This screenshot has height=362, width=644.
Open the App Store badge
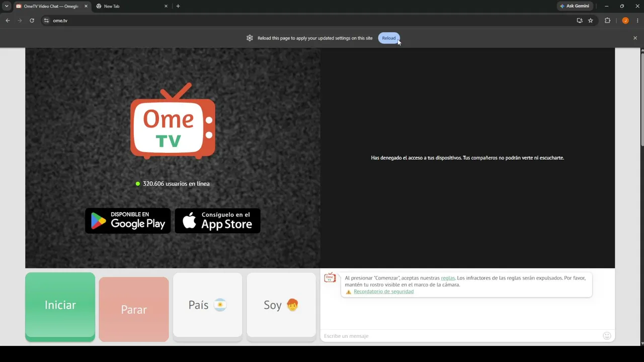click(x=217, y=221)
